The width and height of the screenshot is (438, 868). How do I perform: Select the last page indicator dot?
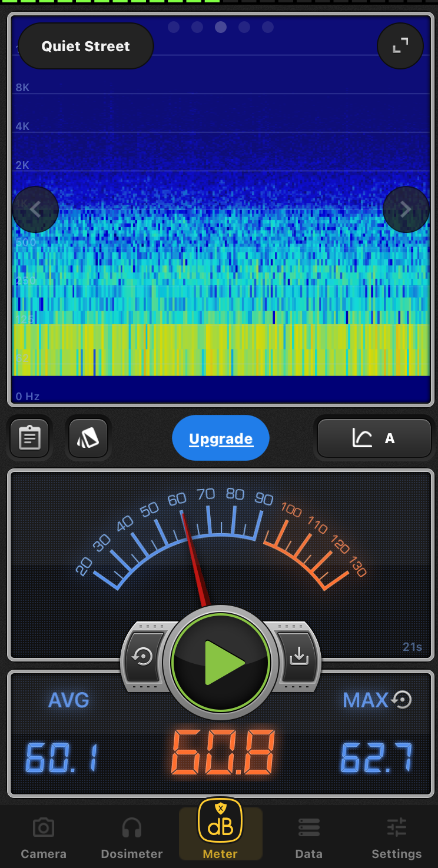tap(268, 27)
